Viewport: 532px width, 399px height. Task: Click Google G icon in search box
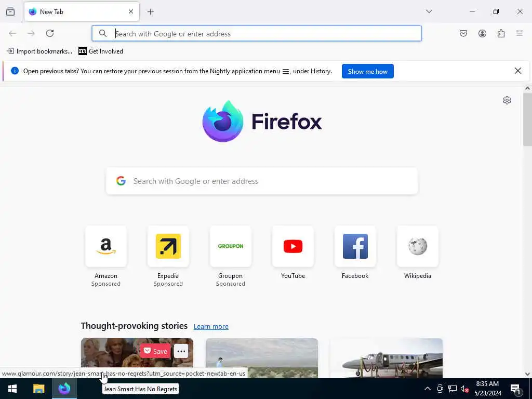coord(121,181)
